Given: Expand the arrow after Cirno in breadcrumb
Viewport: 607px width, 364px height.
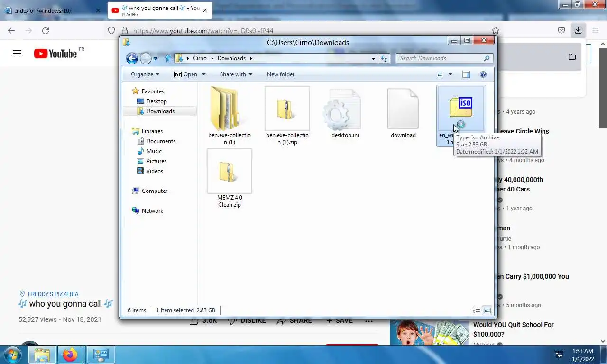Looking at the screenshot, I should (x=212, y=58).
